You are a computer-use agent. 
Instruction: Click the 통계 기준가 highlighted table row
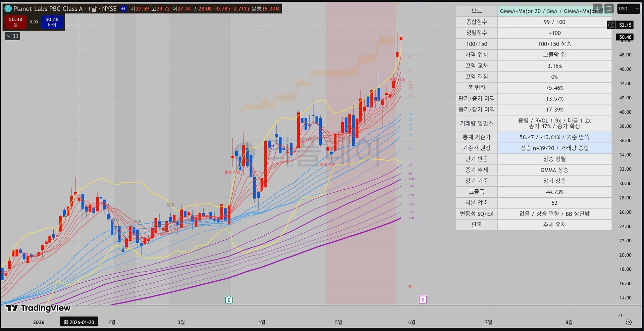click(534, 137)
